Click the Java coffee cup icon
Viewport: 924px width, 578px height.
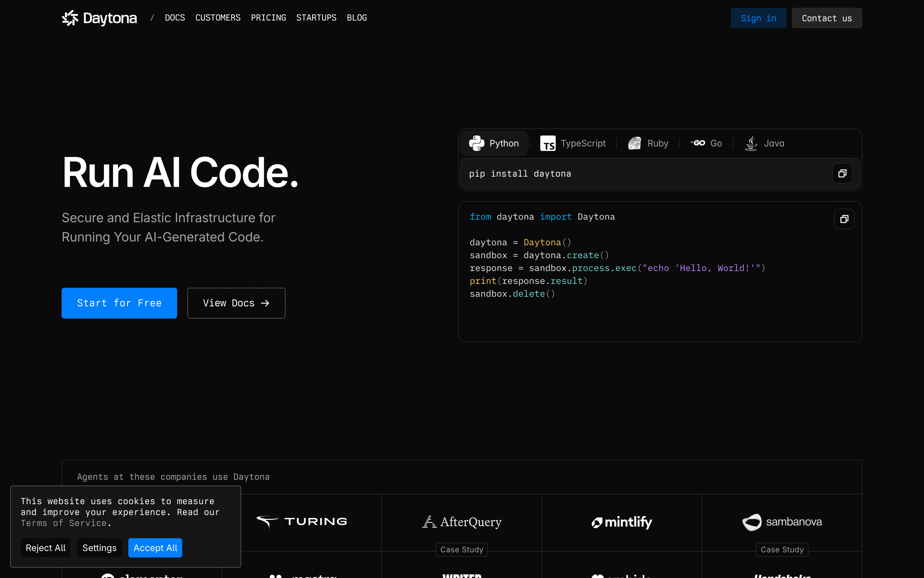(751, 143)
